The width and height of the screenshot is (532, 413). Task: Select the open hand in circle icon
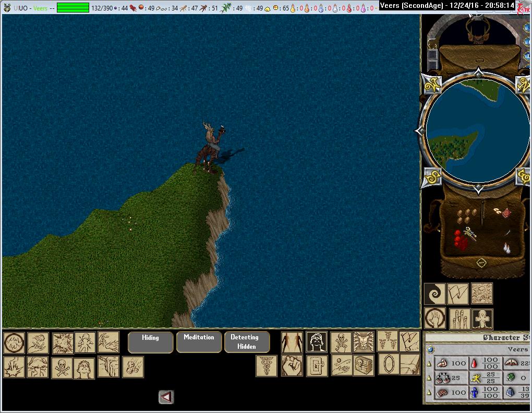pyautogui.click(x=434, y=318)
